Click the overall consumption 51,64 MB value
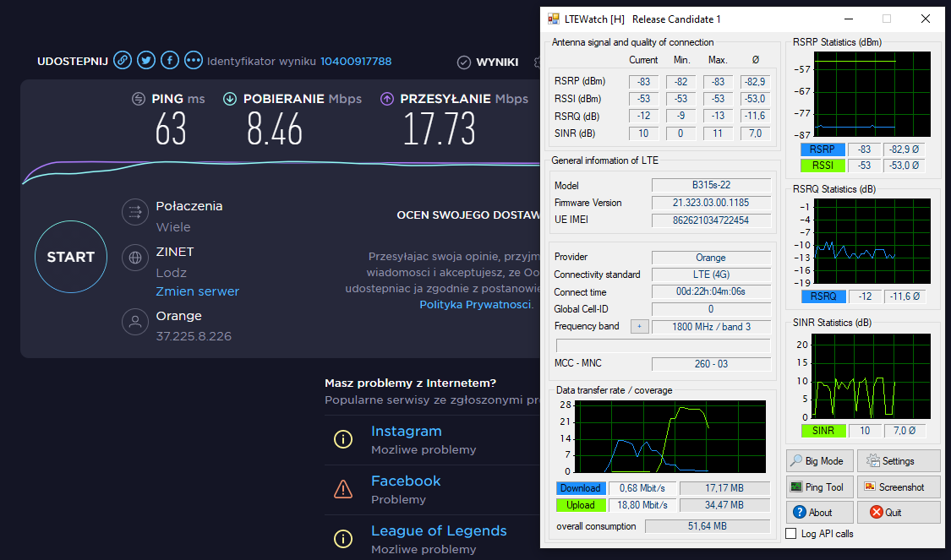The image size is (951, 560). pos(708,526)
